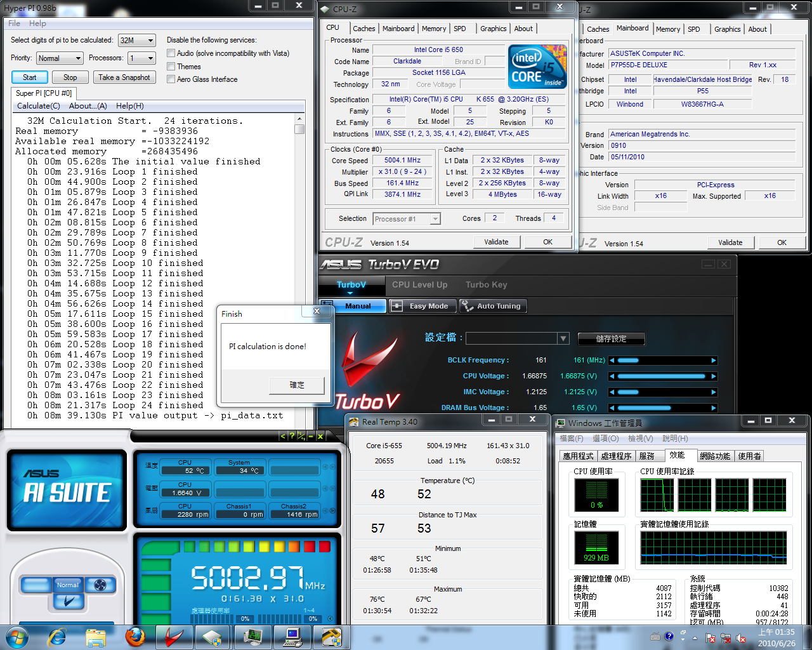This screenshot has width=812, height=650.
Task: Click the AI Suite TurboV checkmark icon
Action: click(68, 600)
